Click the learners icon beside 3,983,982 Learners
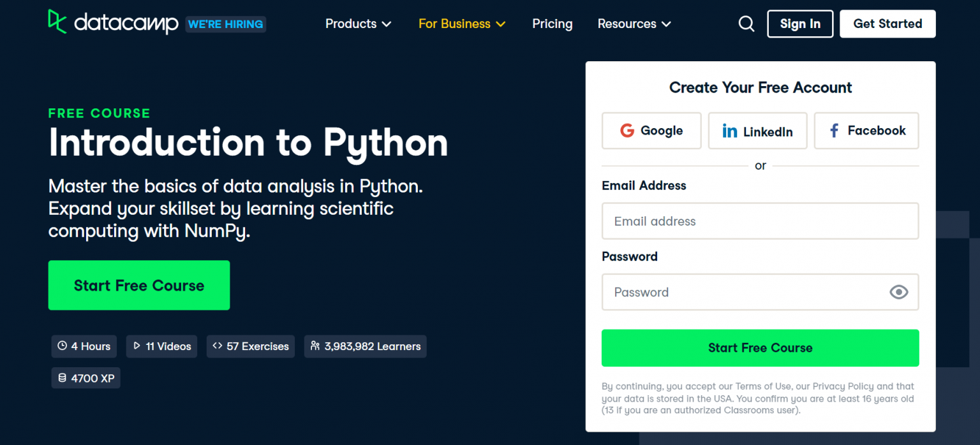980x445 pixels. point(315,346)
